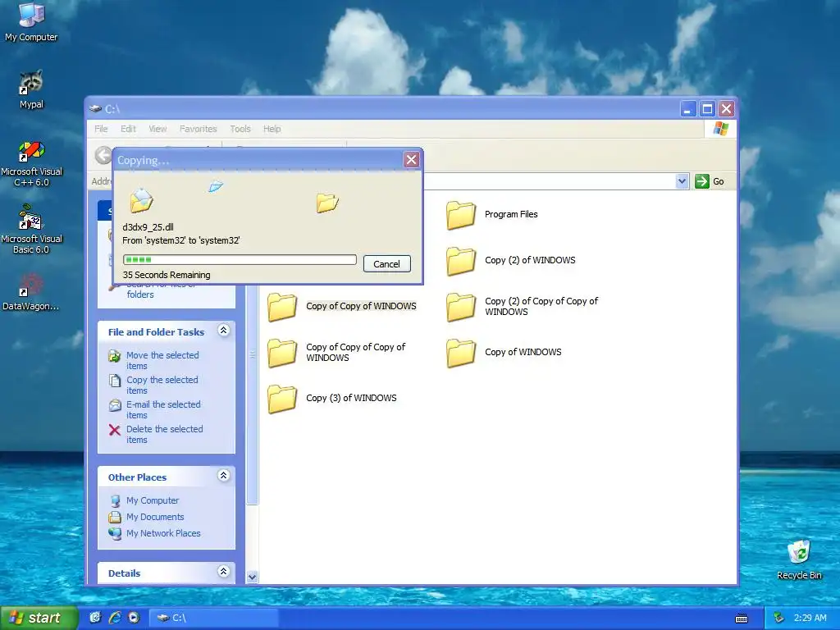Screen dimensions: 840x630
Task: Launch Windows Media Player from quick launch
Action: point(134,618)
